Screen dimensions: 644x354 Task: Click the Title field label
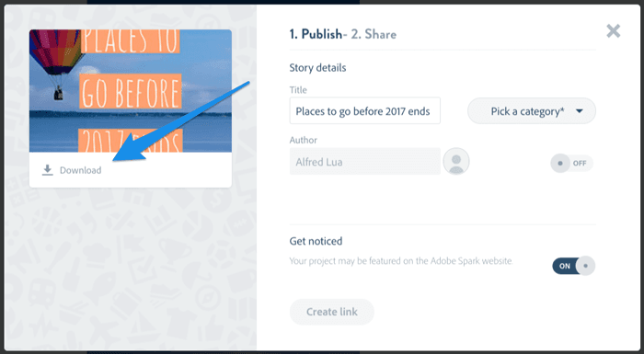[x=298, y=90]
